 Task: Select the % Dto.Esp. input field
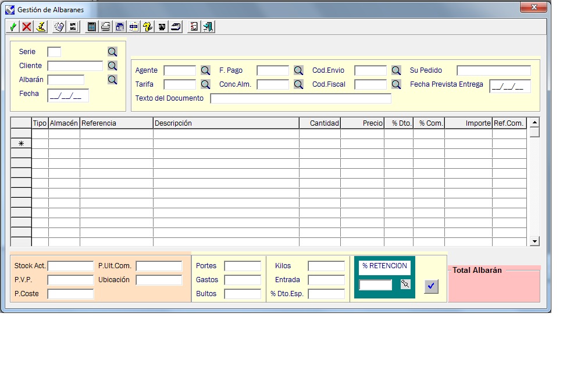tap(326, 294)
